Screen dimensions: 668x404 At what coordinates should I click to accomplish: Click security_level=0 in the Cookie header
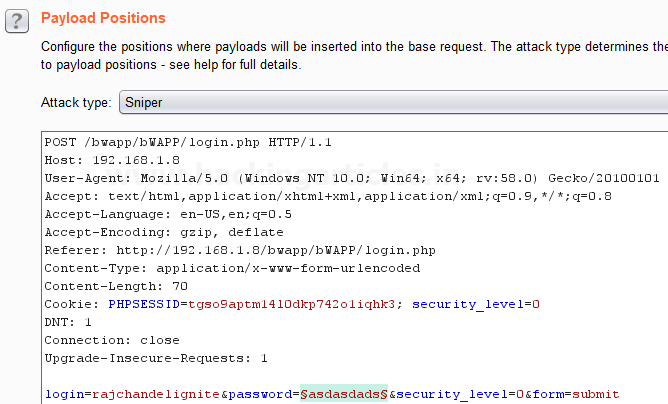(x=476, y=304)
